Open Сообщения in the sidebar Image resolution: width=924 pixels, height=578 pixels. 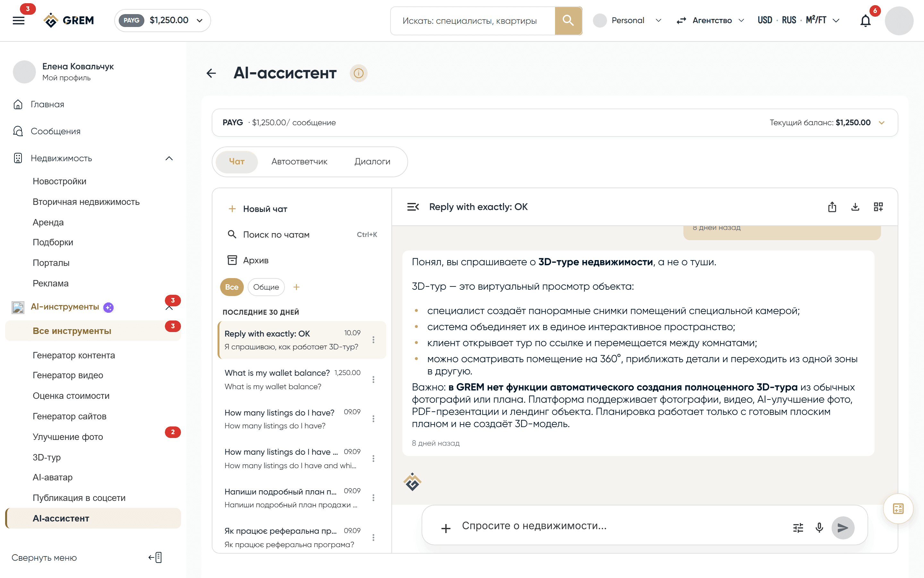coord(56,132)
